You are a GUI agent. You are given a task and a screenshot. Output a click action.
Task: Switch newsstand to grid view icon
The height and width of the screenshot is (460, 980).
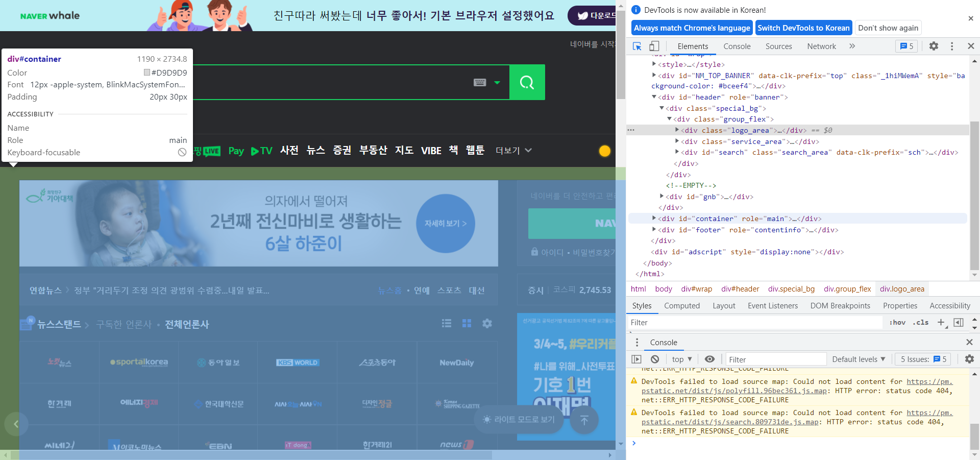coord(467,323)
